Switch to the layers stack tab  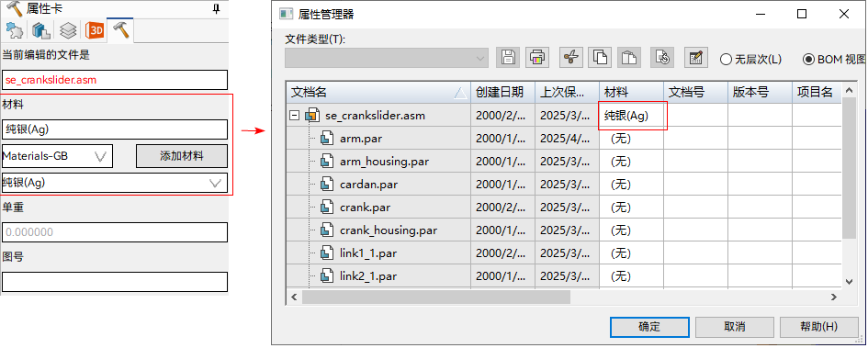[x=68, y=31]
